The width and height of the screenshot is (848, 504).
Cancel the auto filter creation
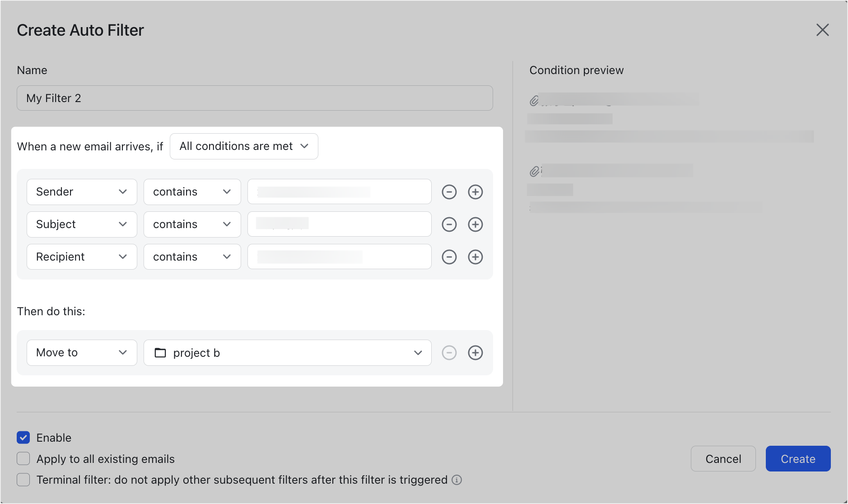click(723, 458)
